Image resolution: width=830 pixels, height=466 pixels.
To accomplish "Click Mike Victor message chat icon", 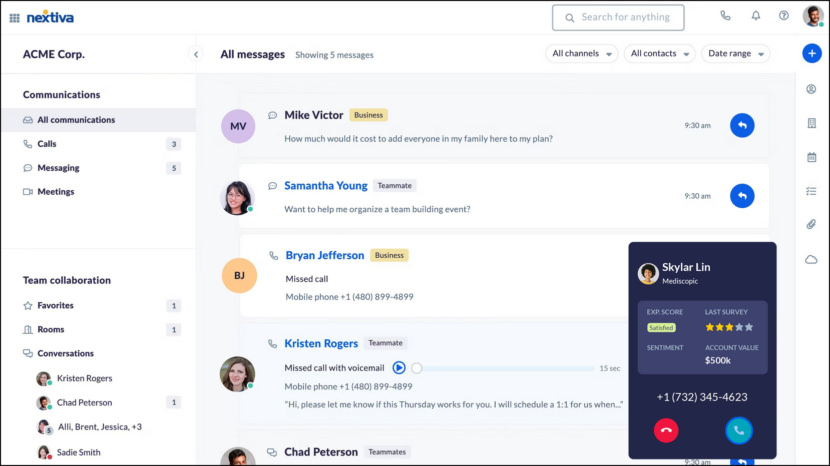I will click(x=272, y=115).
